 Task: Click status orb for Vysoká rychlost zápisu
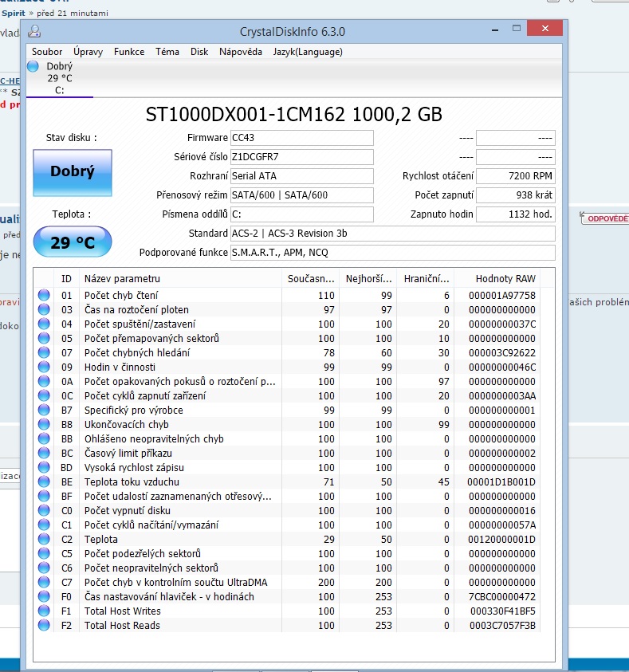(44, 467)
